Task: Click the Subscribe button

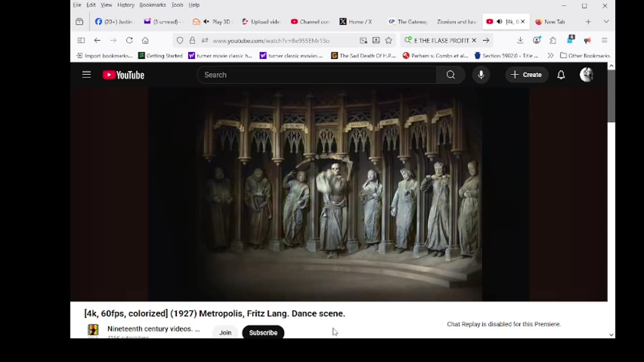Action: coord(263,332)
